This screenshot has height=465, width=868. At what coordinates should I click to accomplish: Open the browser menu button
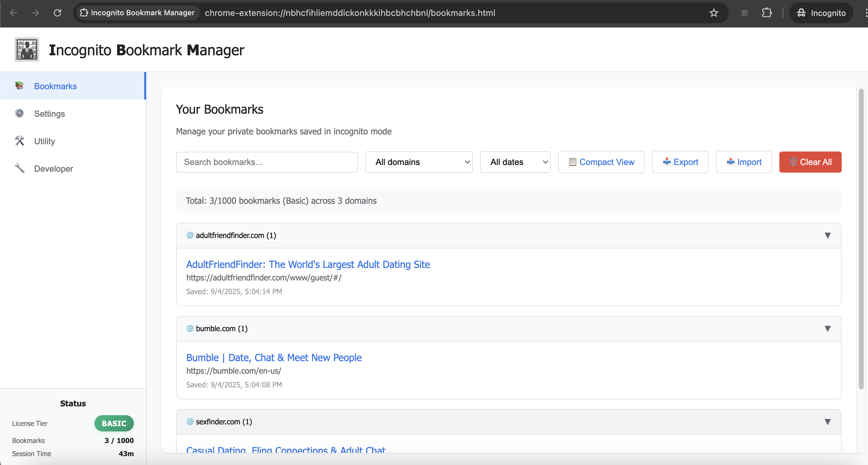click(x=744, y=13)
